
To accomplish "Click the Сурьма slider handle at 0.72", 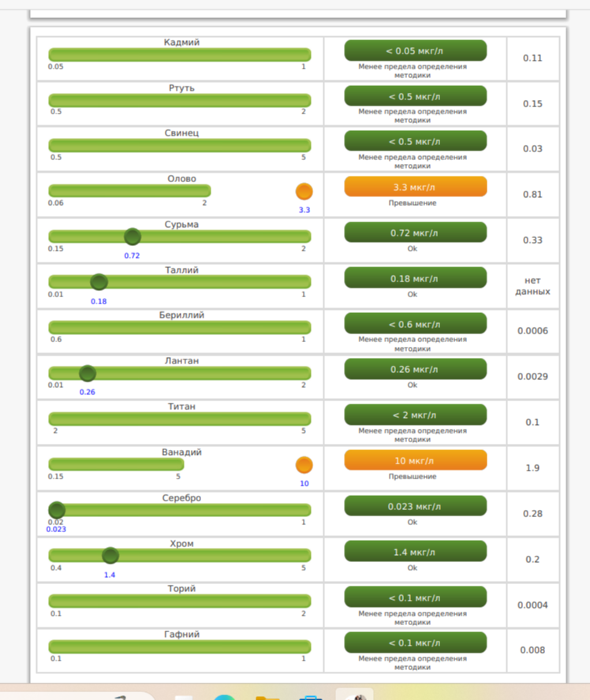I will coord(133,236).
